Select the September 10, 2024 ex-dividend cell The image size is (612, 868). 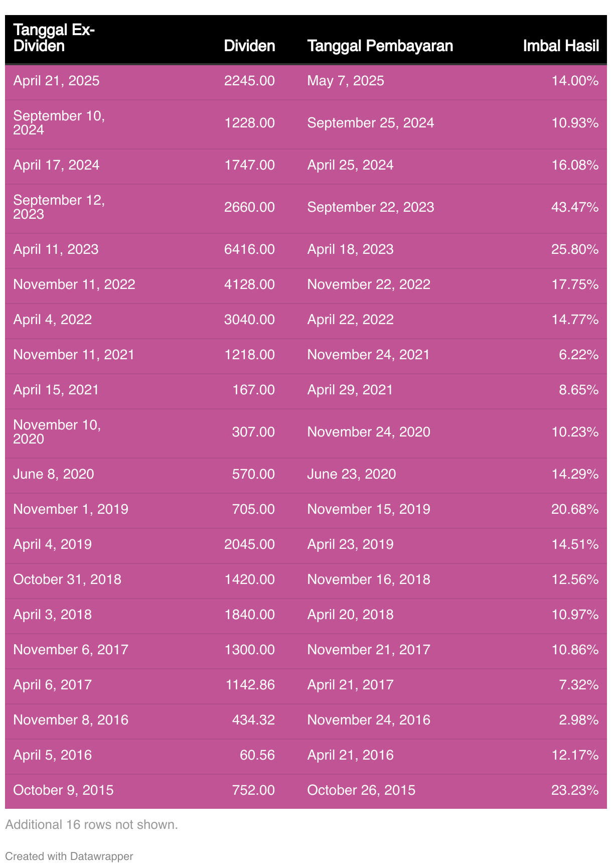(x=59, y=123)
